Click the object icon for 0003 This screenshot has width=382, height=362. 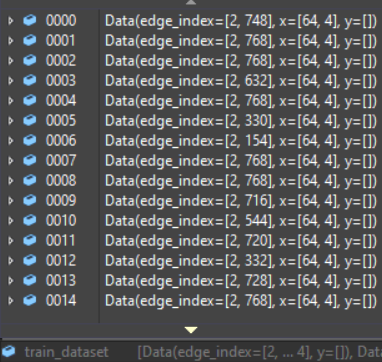tap(30, 81)
